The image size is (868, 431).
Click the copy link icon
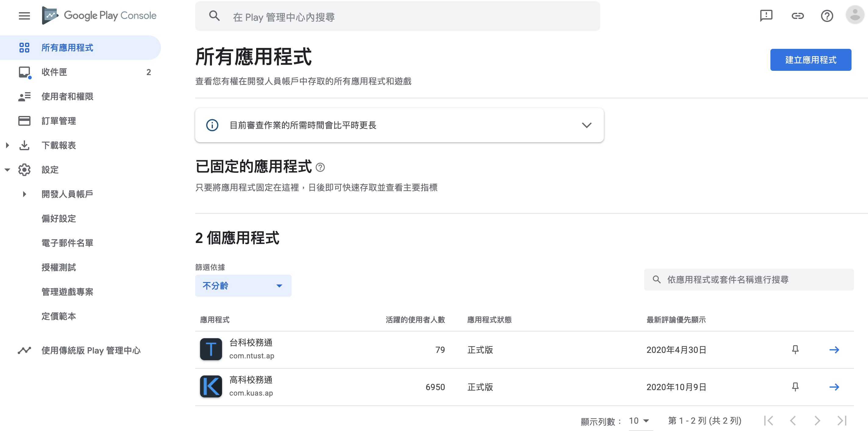[797, 16]
